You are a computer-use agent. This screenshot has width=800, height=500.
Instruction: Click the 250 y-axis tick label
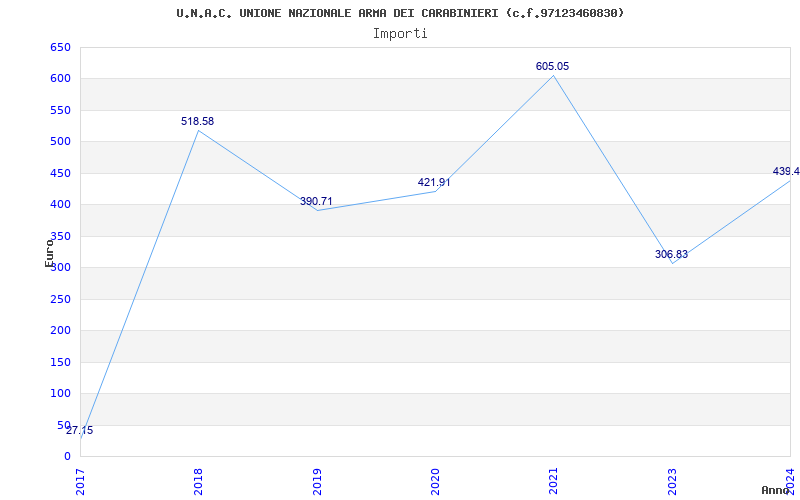(60, 299)
